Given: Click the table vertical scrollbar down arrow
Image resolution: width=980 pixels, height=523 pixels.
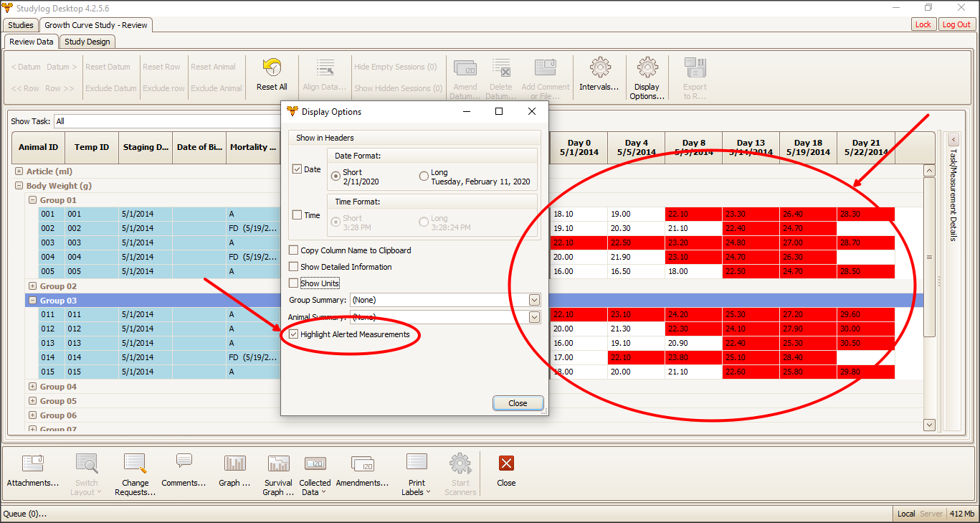Looking at the screenshot, I should coord(929,425).
